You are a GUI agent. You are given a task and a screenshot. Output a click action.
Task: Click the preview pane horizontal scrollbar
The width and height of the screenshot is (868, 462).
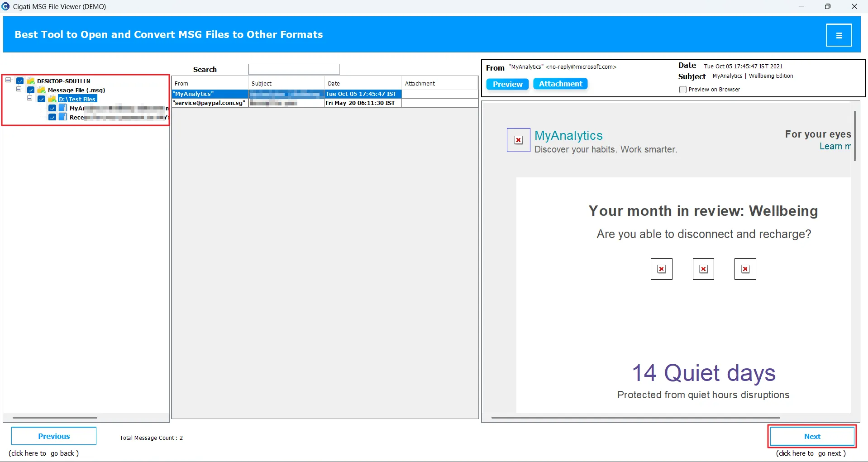pyautogui.click(x=635, y=418)
